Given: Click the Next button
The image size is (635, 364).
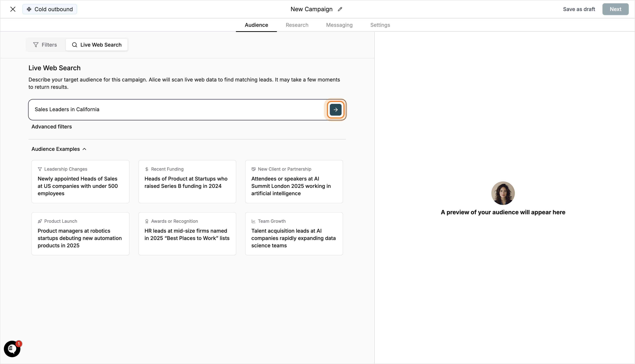Looking at the screenshot, I should coord(616,9).
